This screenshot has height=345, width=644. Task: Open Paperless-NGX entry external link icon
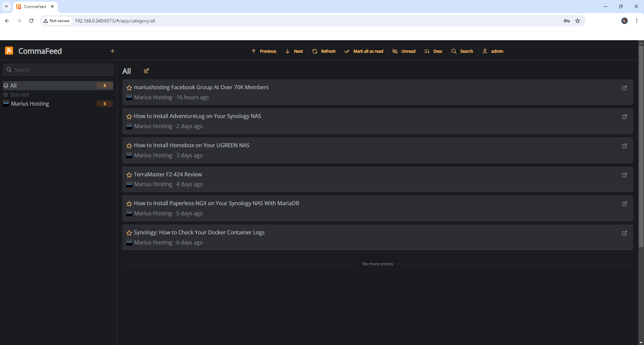(x=625, y=204)
